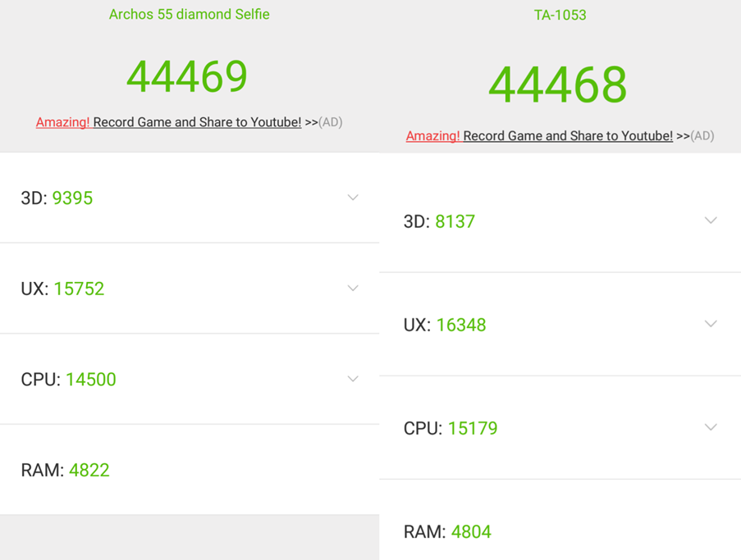Click the TA-1053 device title
741x560 pixels.
pos(560,15)
